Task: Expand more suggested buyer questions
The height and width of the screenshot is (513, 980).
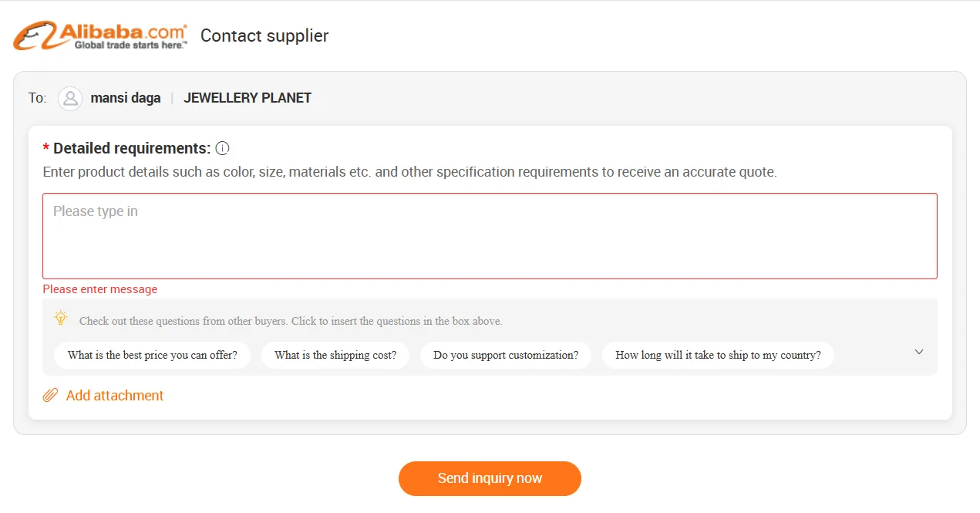Action: coord(919,352)
